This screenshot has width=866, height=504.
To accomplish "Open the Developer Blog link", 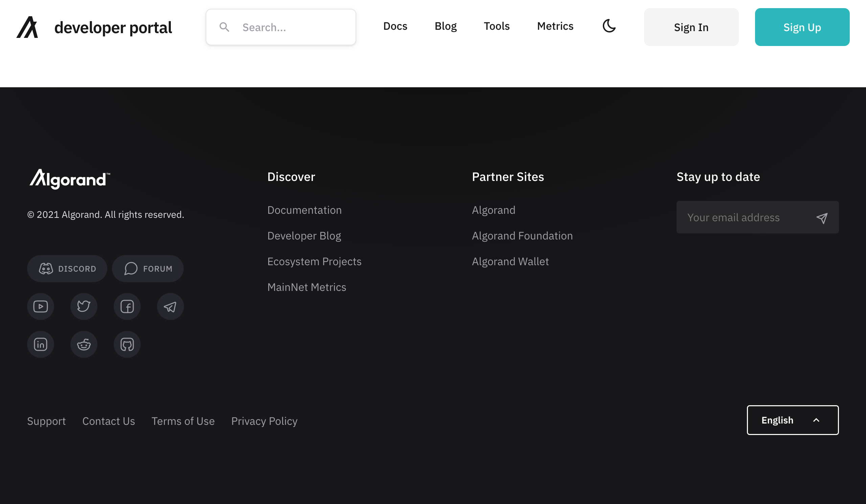I will pos(304,236).
